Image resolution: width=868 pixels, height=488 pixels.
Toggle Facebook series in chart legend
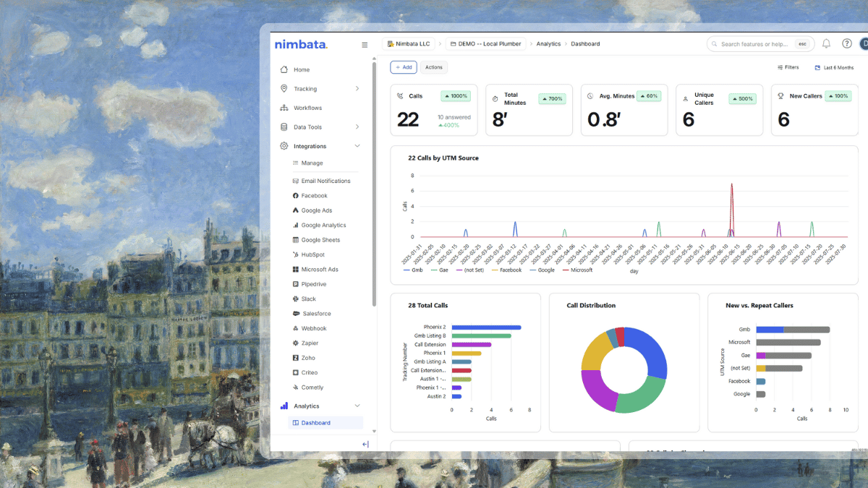point(506,270)
